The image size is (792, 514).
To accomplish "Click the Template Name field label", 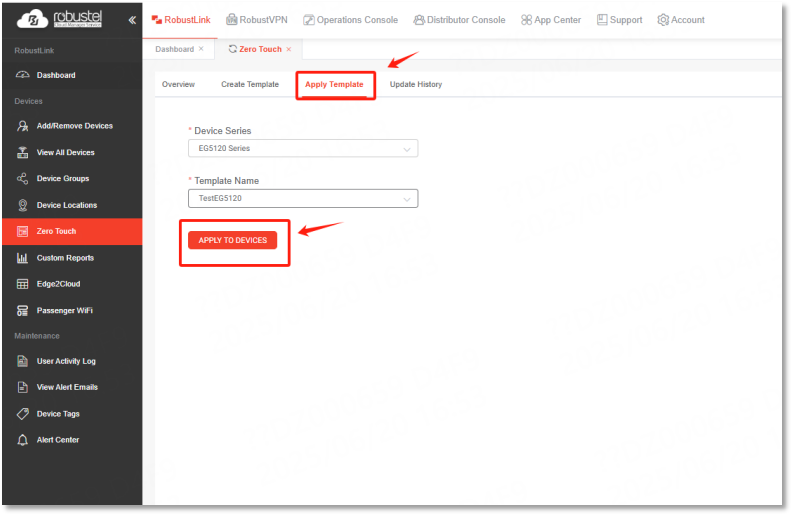I will pyautogui.click(x=227, y=181).
